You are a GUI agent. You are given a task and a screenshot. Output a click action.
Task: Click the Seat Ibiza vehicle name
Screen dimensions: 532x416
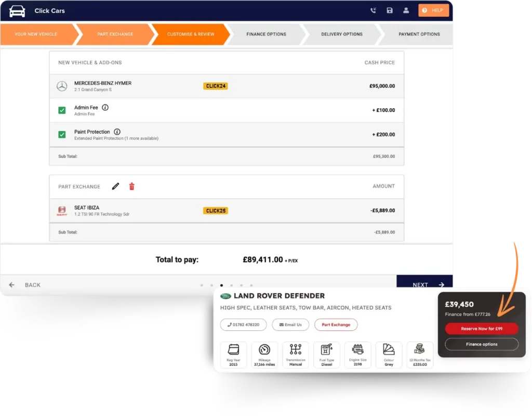coord(87,208)
